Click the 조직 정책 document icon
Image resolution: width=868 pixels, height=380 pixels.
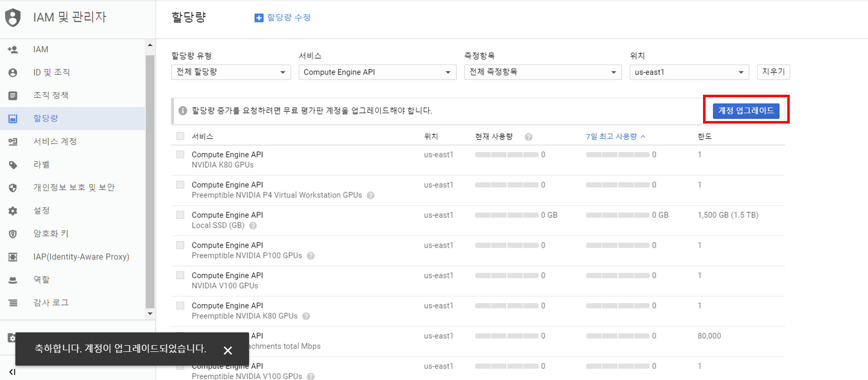click(13, 95)
